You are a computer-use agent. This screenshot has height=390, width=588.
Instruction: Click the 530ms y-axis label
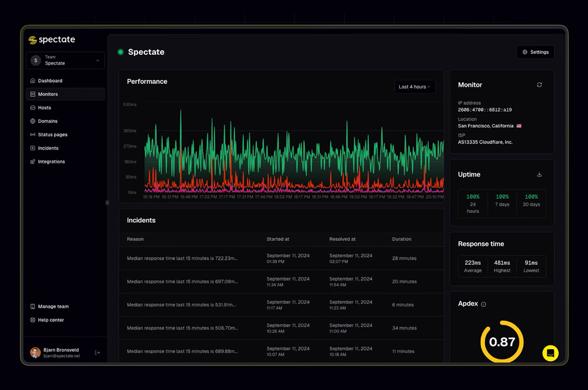tap(130, 105)
